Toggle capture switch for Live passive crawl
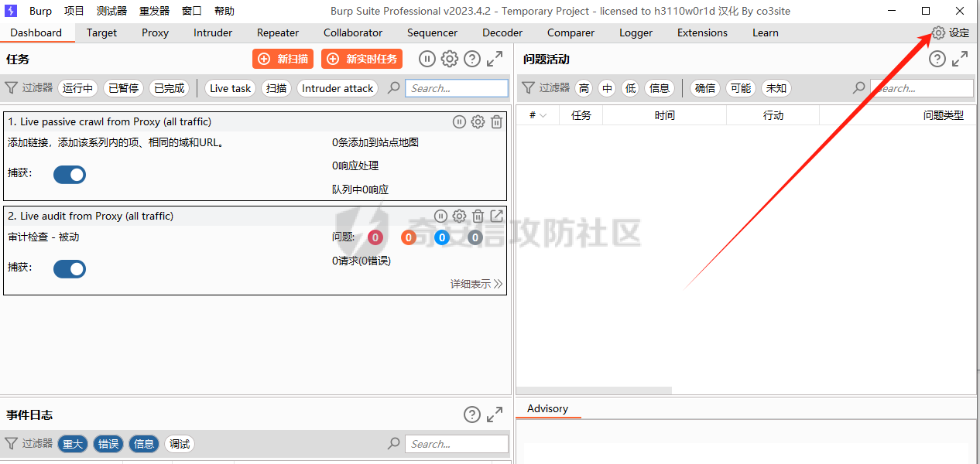Screen dimensions: 980x464 point(70,175)
